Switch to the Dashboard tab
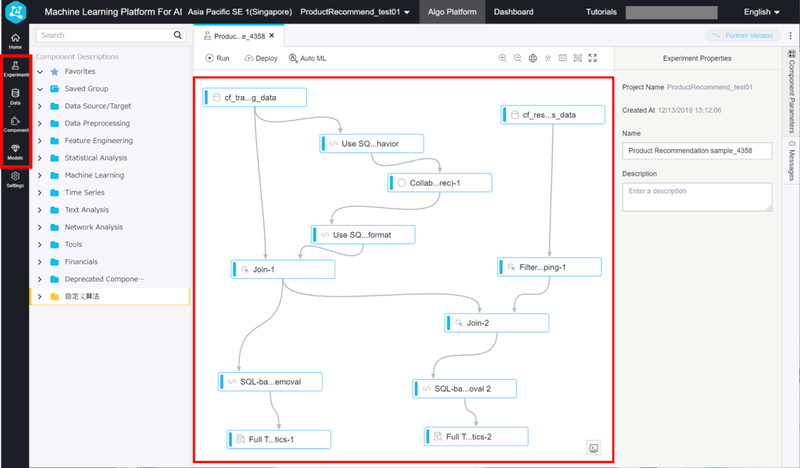The width and height of the screenshot is (800, 468). 513,12
